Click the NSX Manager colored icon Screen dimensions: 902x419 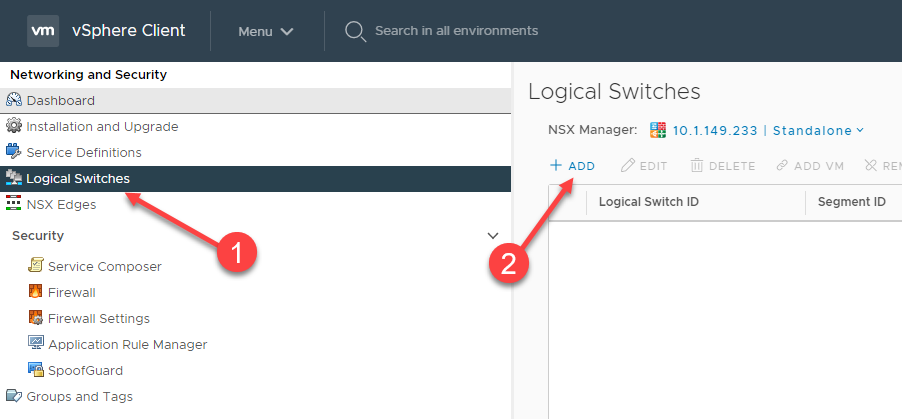point(658,130)
